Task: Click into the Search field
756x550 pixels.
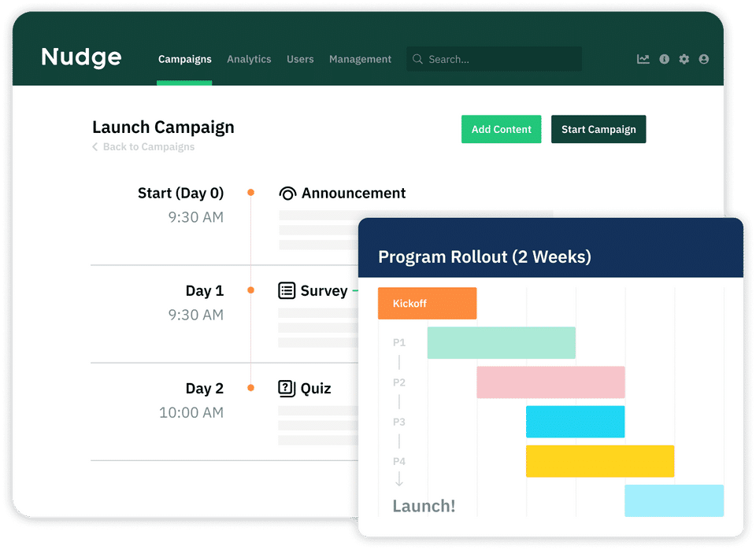Action: click(x=494, y=59)
